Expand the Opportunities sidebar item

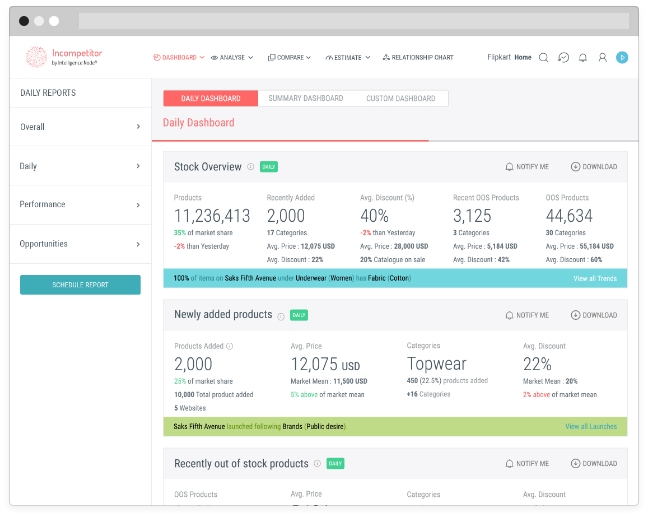click(80, 244)
